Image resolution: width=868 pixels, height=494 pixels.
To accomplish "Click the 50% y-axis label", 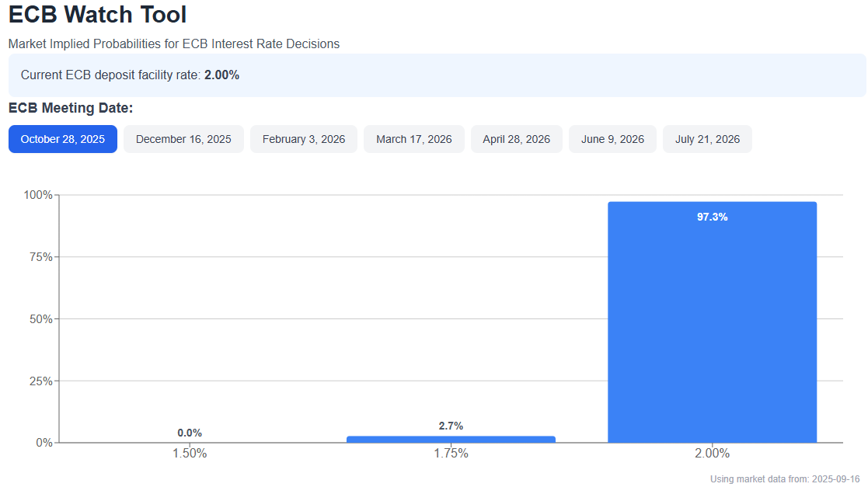I will click(x=40, y=319).
